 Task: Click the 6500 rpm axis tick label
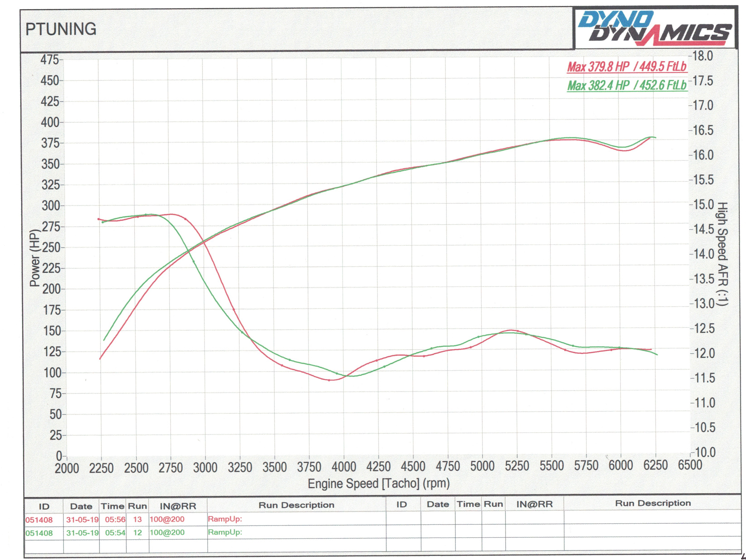click(x=690, y=465)
